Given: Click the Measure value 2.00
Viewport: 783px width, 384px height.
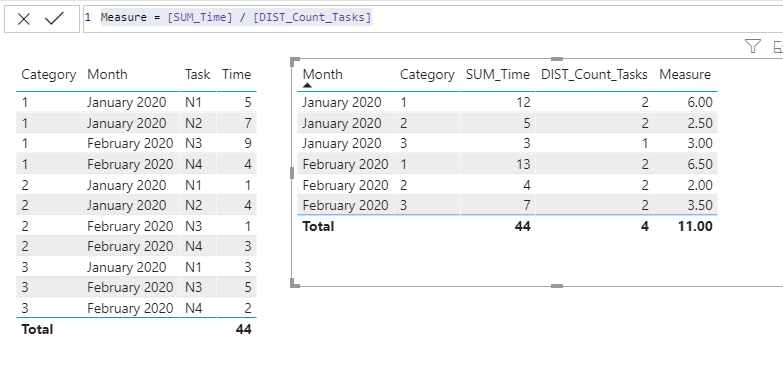Looking at the screenshot, I should 699,185.
